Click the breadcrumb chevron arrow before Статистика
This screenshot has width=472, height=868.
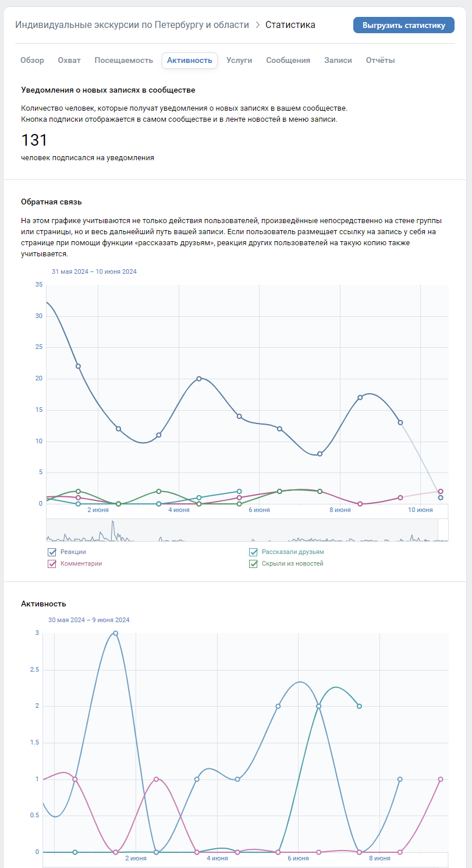[x=257, y=25]
